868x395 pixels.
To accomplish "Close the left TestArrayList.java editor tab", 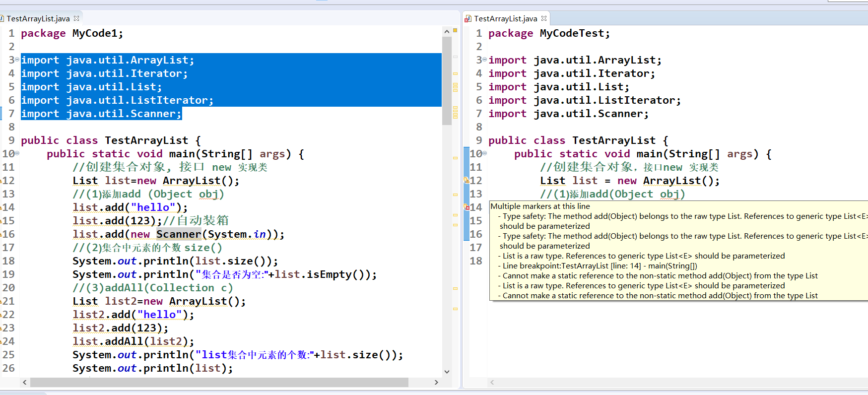I will coord(76,18).
